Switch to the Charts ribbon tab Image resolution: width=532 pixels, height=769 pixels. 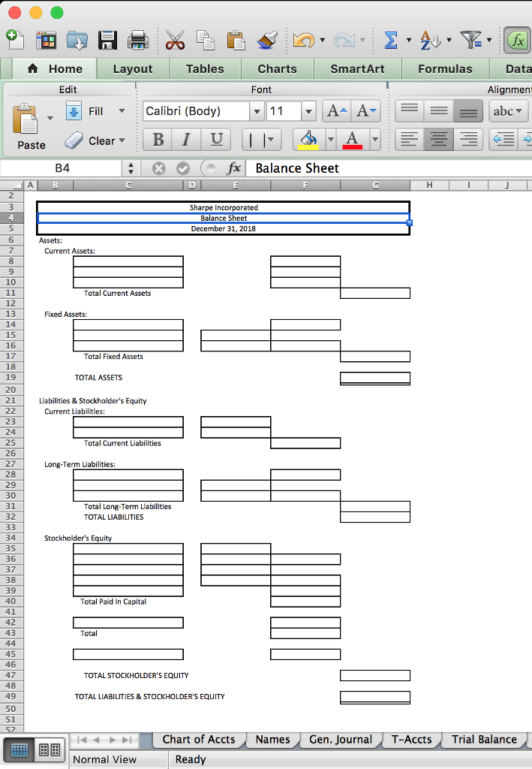278,68
